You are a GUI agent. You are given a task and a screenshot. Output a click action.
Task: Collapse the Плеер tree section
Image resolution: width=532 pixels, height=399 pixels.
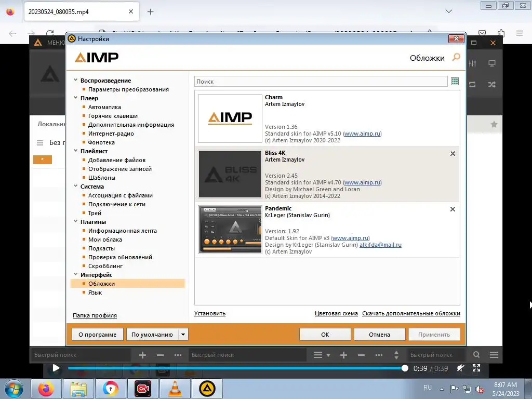point(76,98)
